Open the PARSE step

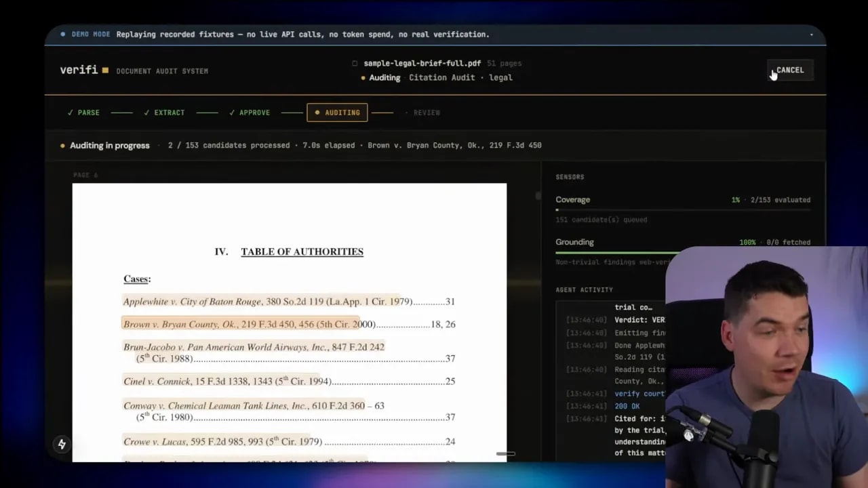click(83, 113)
